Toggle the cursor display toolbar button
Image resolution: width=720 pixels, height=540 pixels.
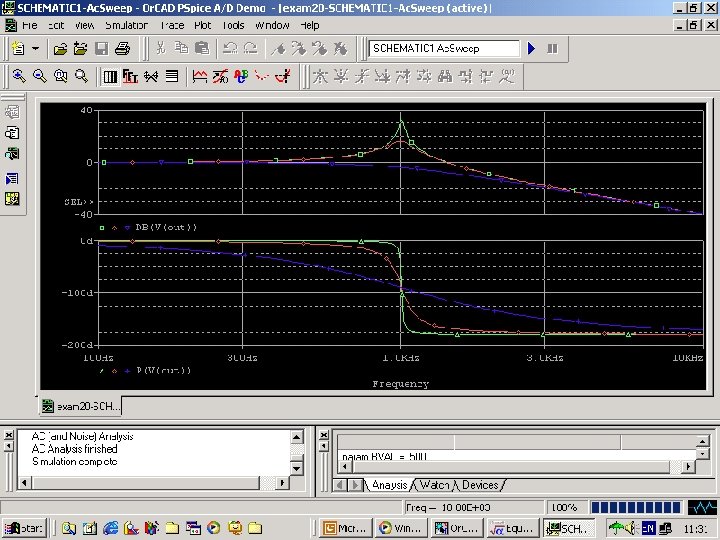pyautogui.click(x=285, y=75)
